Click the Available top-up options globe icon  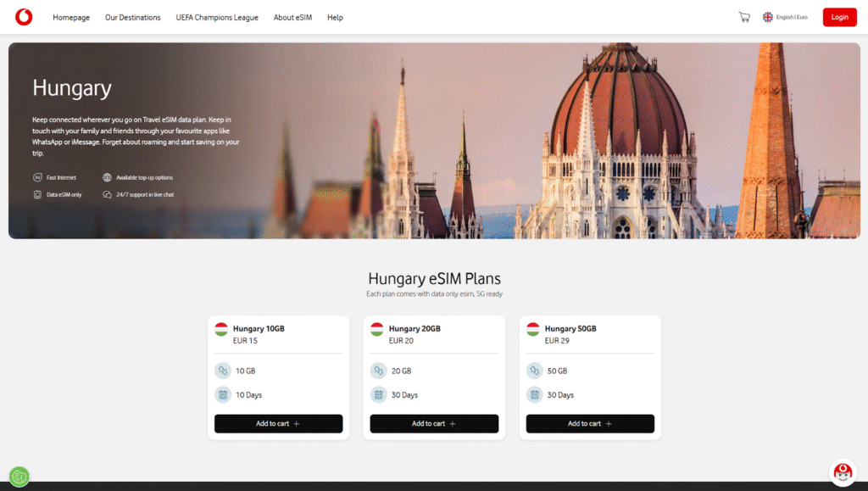pos(105,177)
